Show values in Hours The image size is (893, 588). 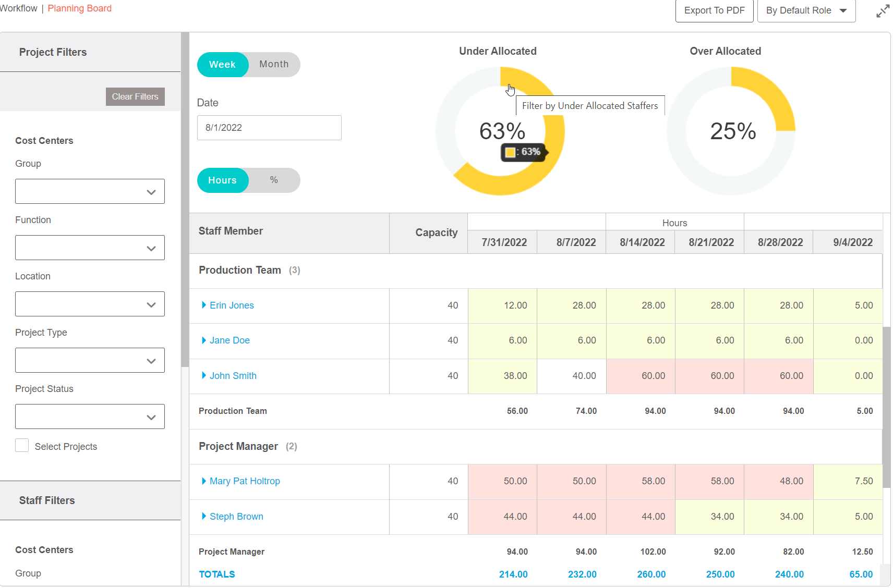[x=223, y=180]
